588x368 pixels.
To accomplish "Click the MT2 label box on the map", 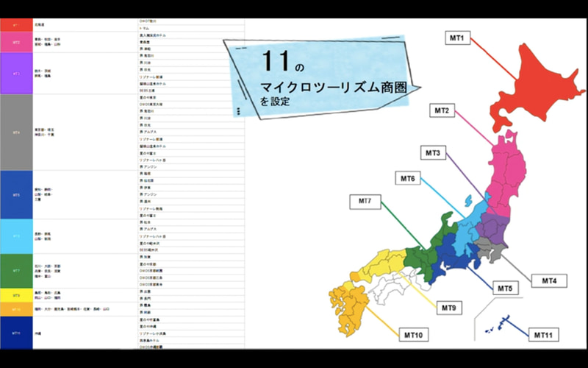I will (442, 110).
